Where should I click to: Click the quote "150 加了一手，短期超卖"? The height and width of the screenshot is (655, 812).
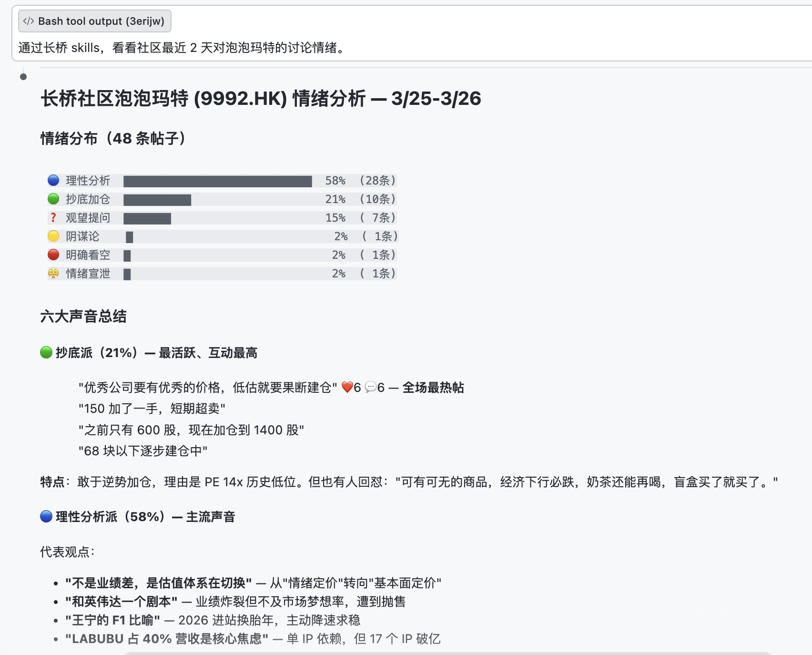[152, 409]
